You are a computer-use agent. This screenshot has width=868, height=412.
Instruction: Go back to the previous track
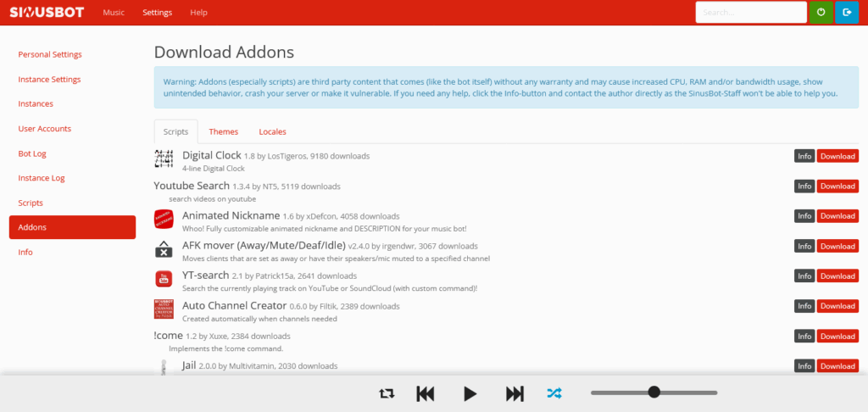point(426,393)
